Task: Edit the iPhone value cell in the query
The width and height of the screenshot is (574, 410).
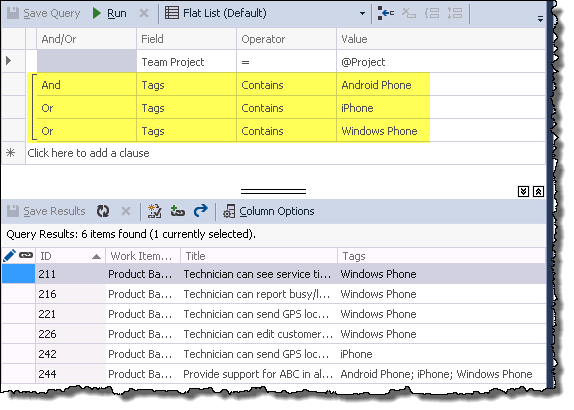Action: pyautogui.click(x=383, y=108)
